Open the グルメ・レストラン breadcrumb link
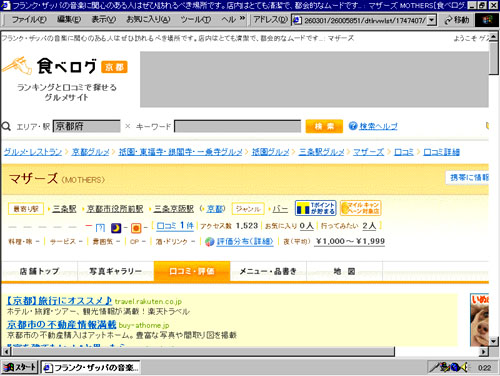The image size is (500, 376). [x=33, y=152]
